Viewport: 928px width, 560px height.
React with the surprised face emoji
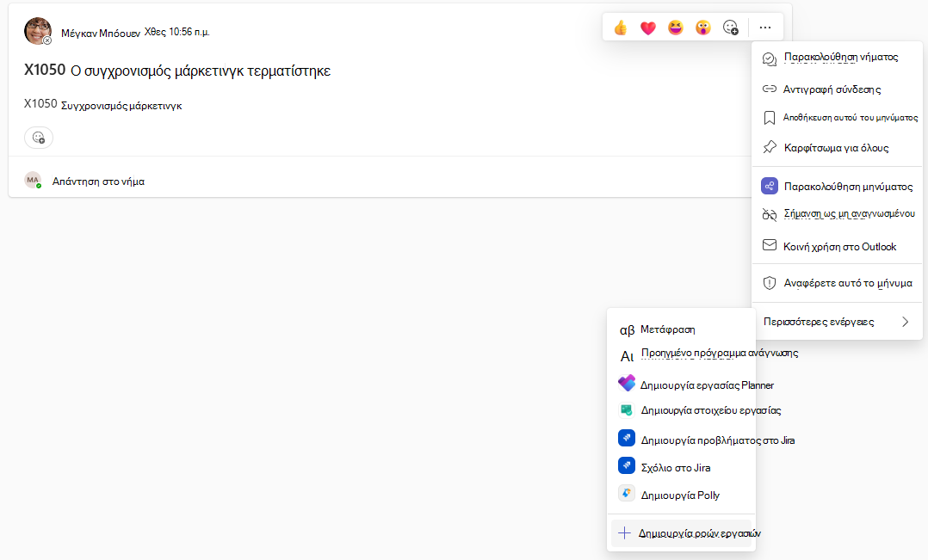click(x=702, y=28)
